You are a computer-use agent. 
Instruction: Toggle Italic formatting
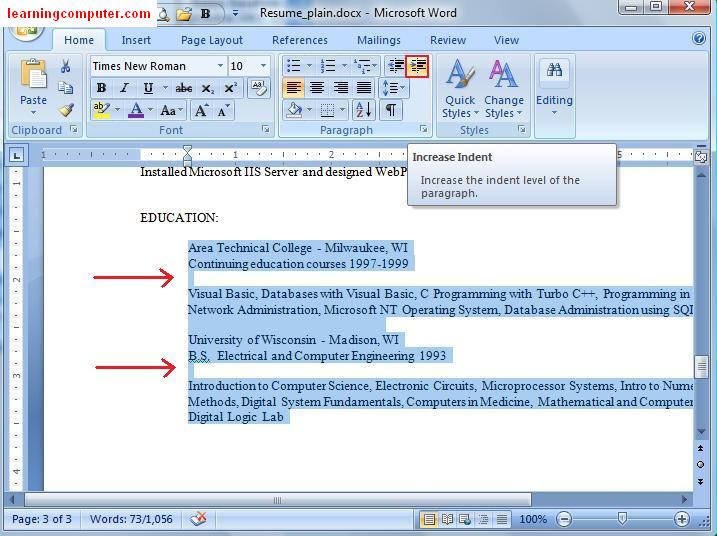click(x=124, y=88)
